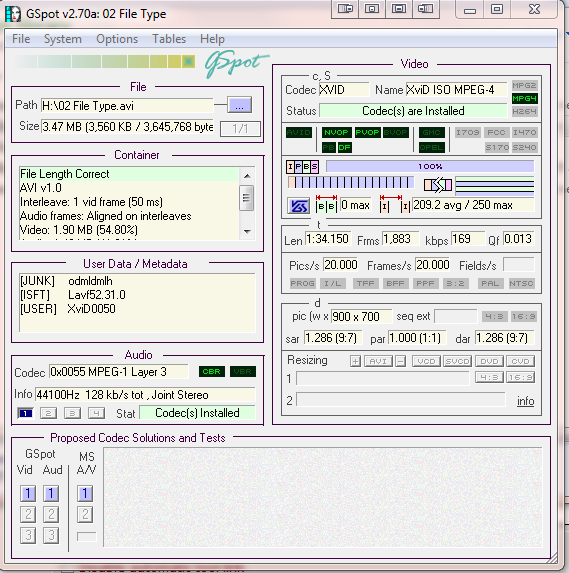Click the QPEL indicator
The image size is (569, 573).
432,148
